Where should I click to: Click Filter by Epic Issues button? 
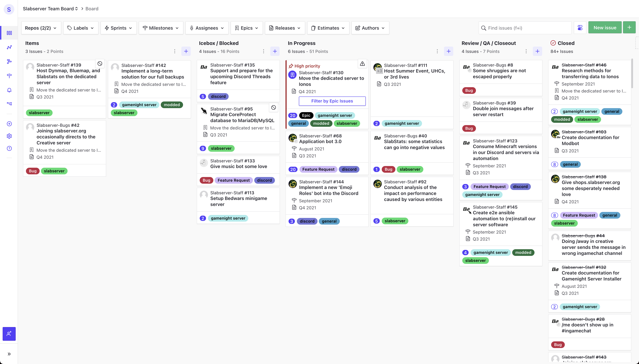pyautogui.click(x=332, y=101)
